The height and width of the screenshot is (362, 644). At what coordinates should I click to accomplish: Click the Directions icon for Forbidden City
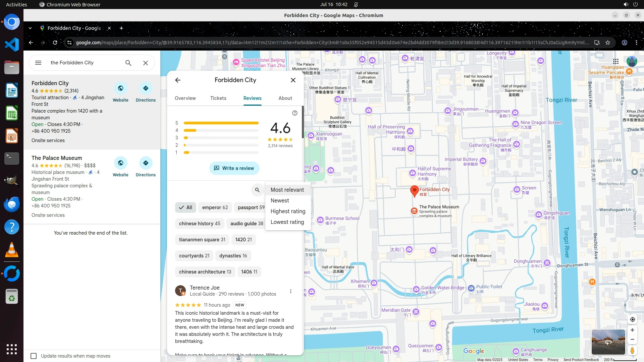(x=146, y=88)
